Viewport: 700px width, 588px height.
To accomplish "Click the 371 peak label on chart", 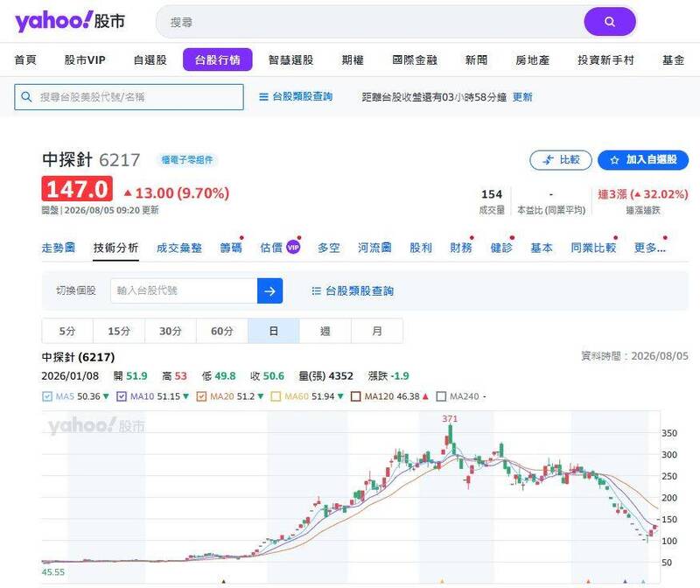I will (450, 419).
